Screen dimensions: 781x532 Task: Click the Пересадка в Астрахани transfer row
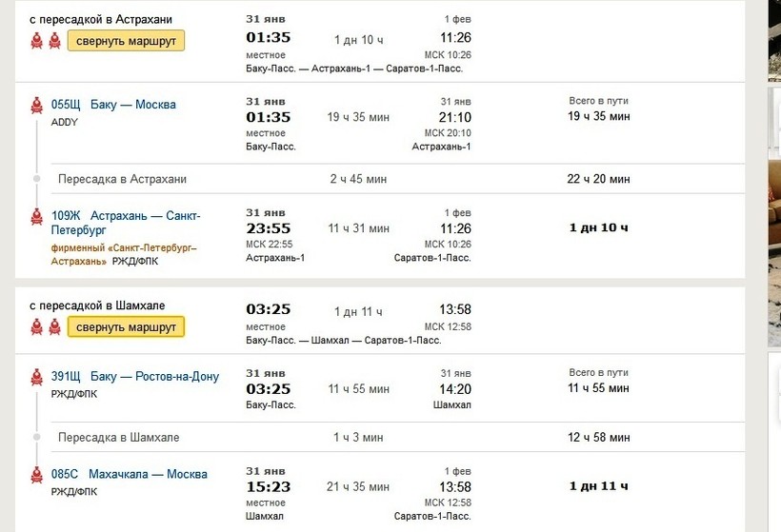pos(122,179)
